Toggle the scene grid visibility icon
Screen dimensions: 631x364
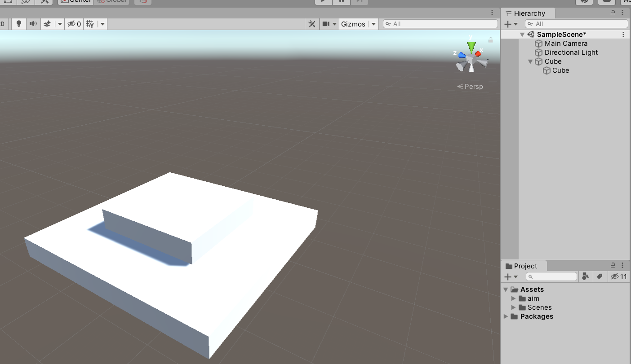(90, 24)
